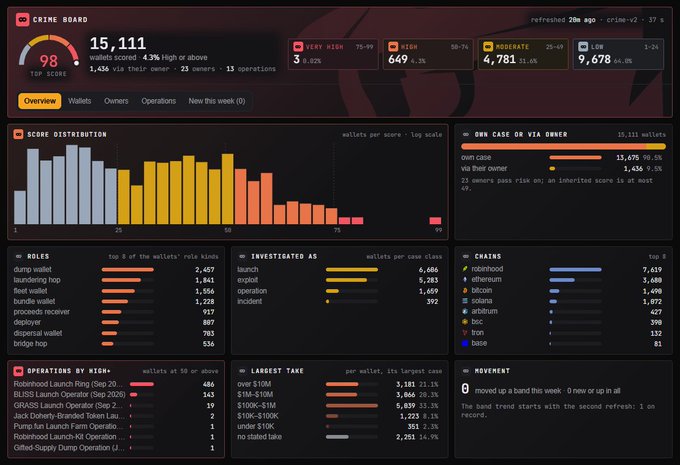Click the top score 98 gauge
The image size is (680, 465).
coord(49,56)
